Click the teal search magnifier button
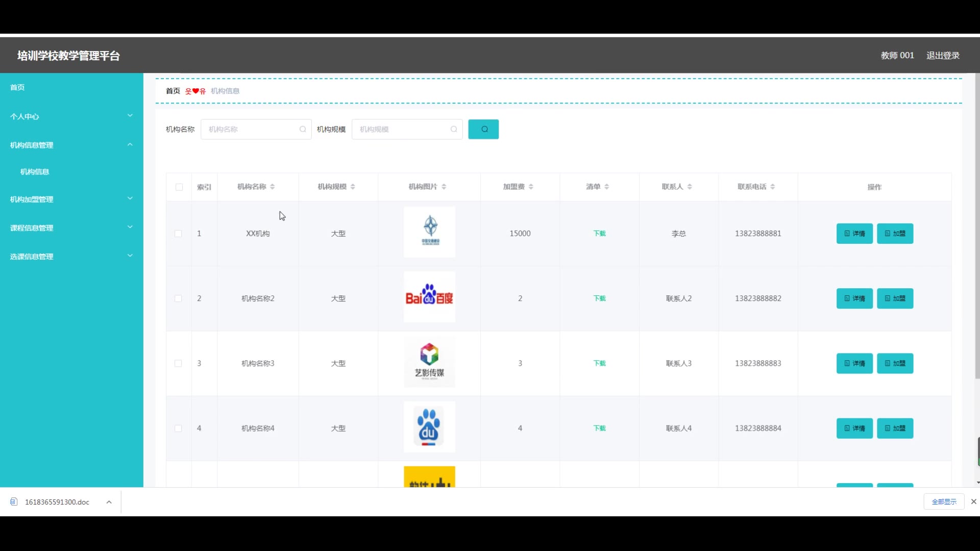980x551 pixels. (483, 129)
